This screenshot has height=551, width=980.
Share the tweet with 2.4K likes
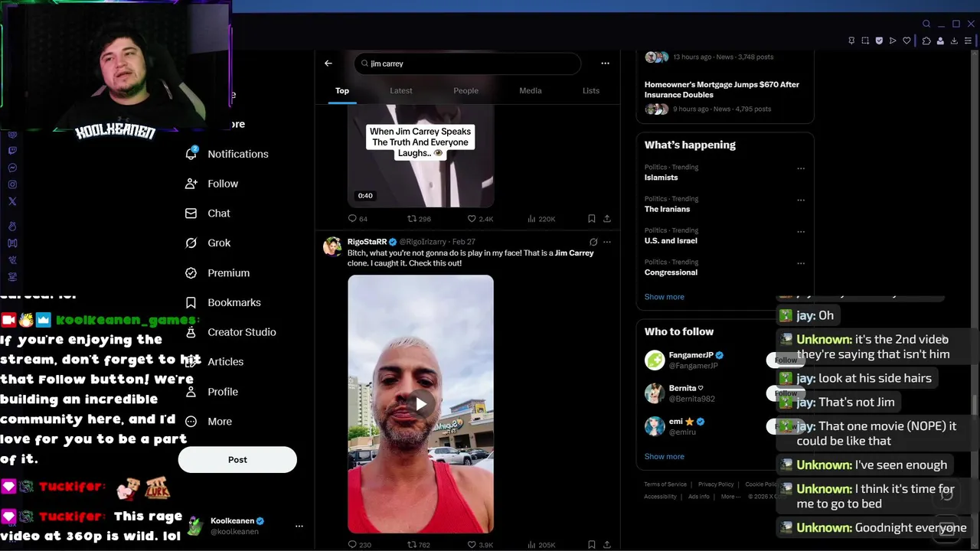coord(607,219)
